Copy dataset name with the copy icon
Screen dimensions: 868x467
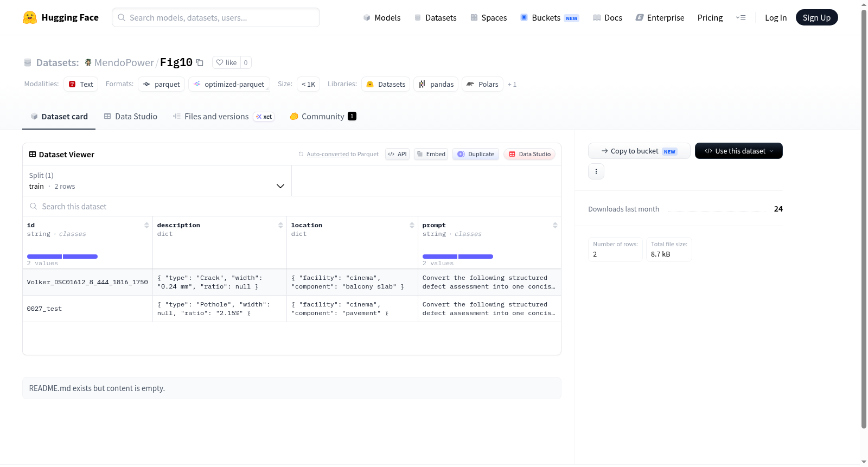[x=200, y=62]
